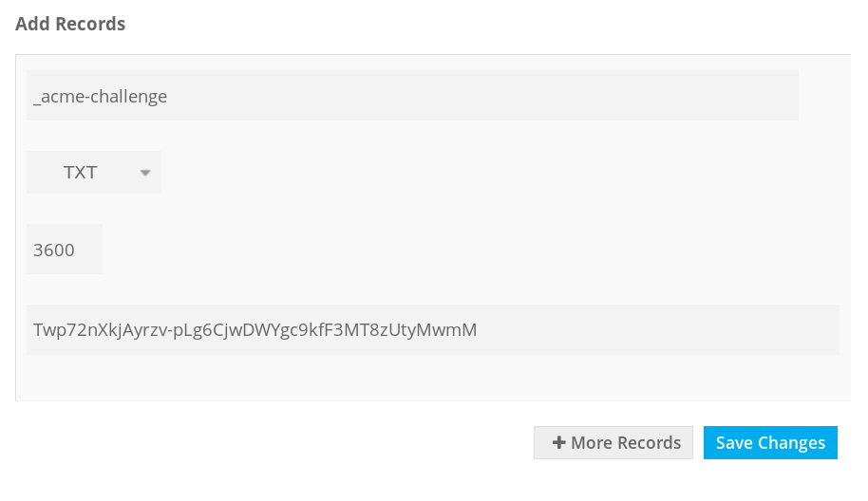Click empty panel area below the value field

pyautogui.click(x=433, y=379)
